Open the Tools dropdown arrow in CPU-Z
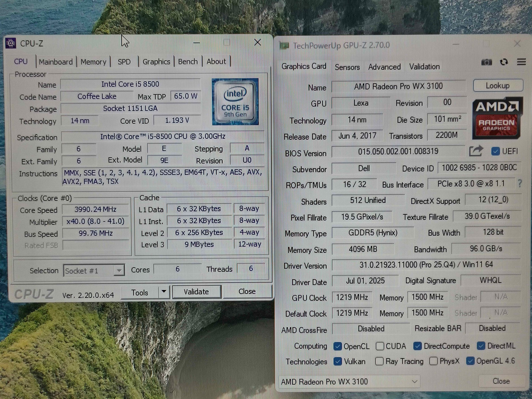The image size is (532, 399). tap(164, 291)
